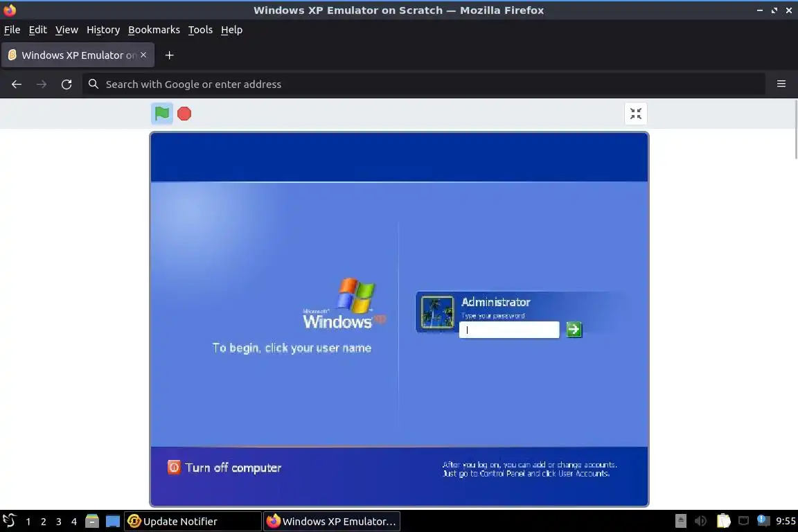
Task: Click show desktop taskbar icon
Action: (x=112, y=521)
